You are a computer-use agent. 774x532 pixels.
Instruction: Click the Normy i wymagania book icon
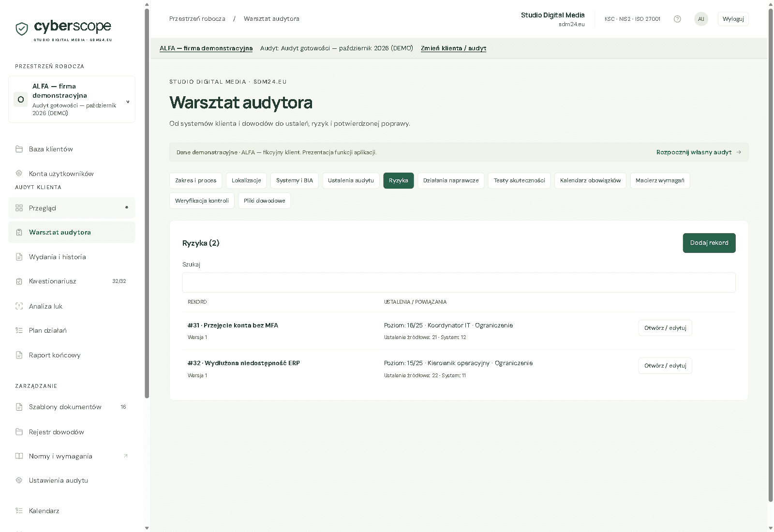19,456
